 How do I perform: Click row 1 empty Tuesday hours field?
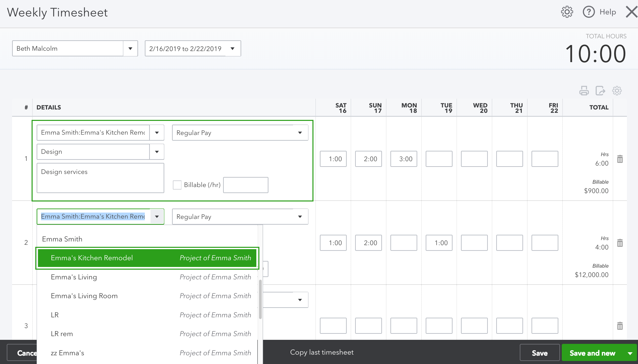439,159
